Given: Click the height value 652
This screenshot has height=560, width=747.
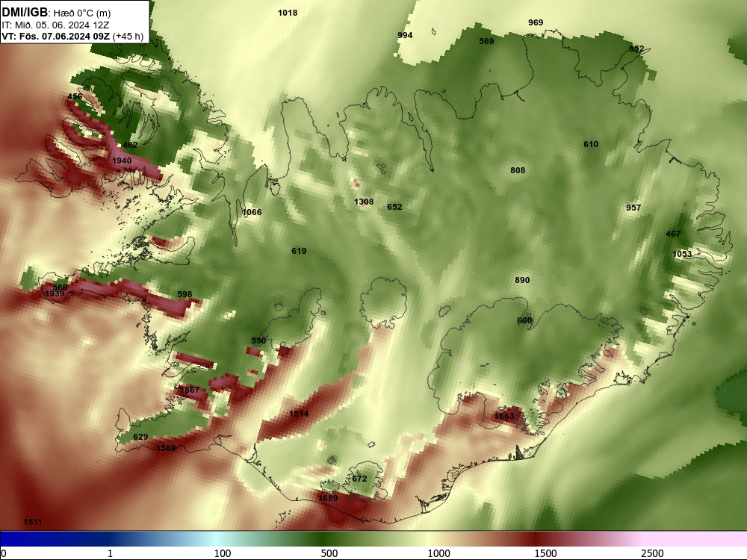Looking at the screenshot, I should coord(394,207).
